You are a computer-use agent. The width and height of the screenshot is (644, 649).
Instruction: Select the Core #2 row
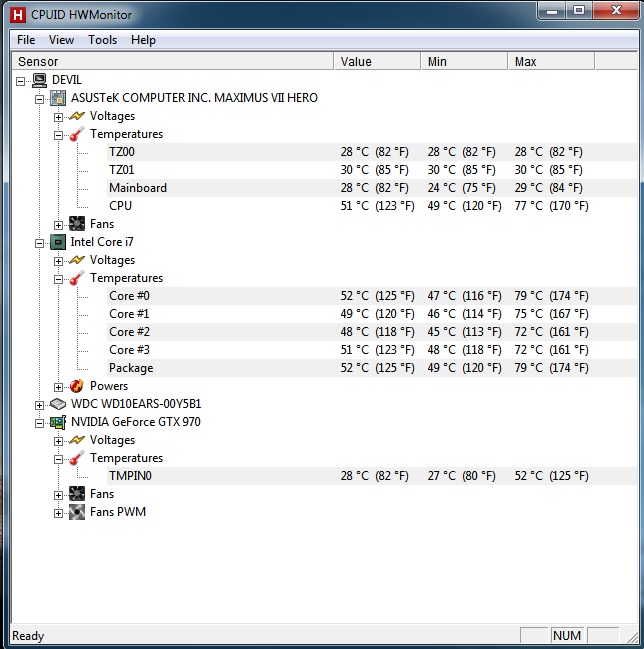(x=371, y=332)
